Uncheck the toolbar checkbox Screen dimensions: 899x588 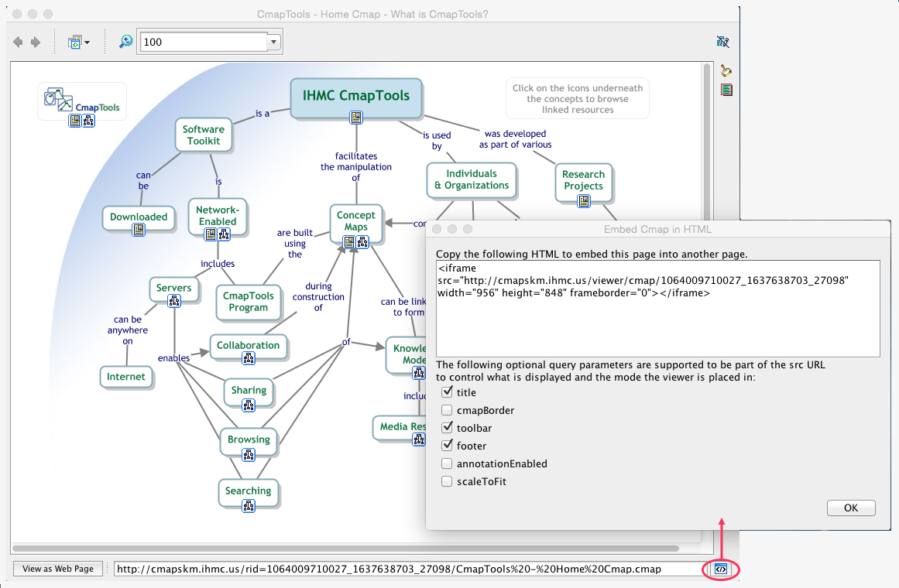tap(448, 428)
